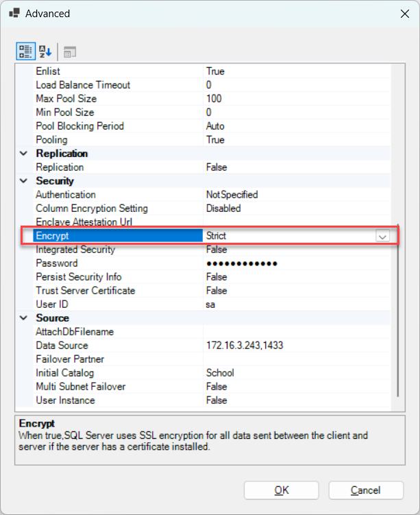
Task: Open the Property Pages icon
Action: (70, 51)
